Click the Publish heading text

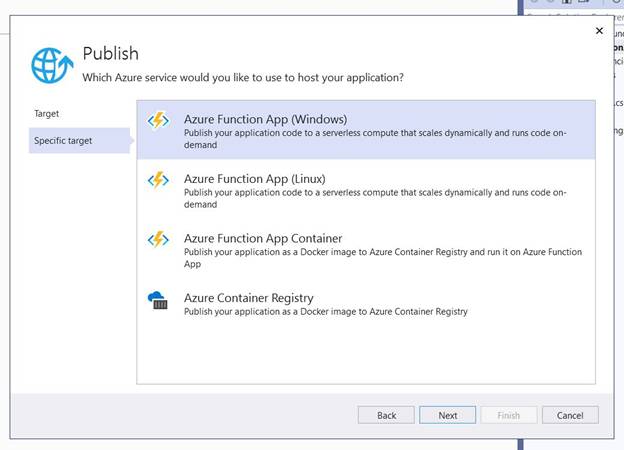[x=111, y=54]
